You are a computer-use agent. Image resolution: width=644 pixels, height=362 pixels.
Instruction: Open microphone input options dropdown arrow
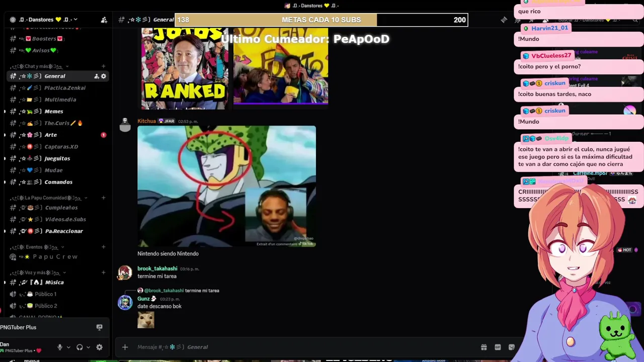click(x=68, y=347)
